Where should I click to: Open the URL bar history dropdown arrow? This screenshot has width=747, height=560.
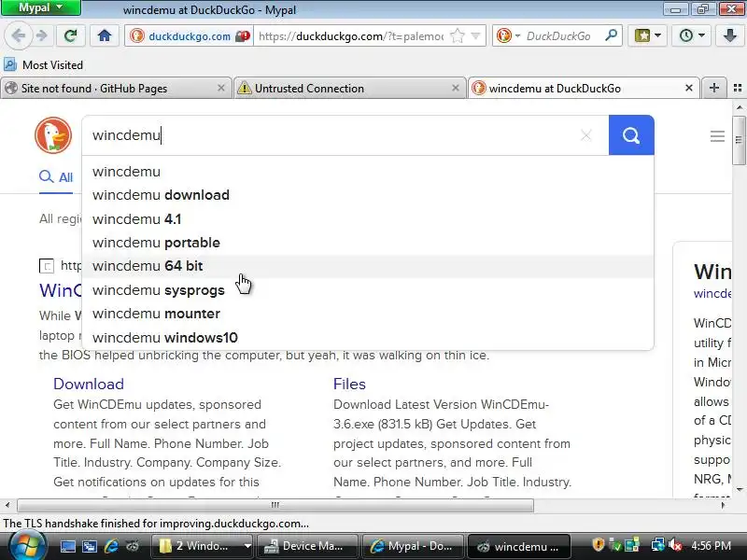point(475,35)
